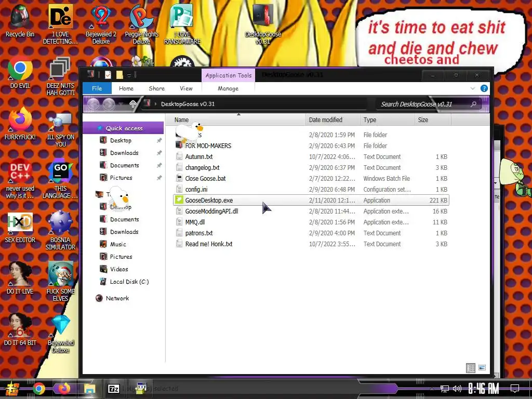532x399 pixels.
Task: Open DesktopGoose v0.31 folder on desktop
Action: click(263, 24)
